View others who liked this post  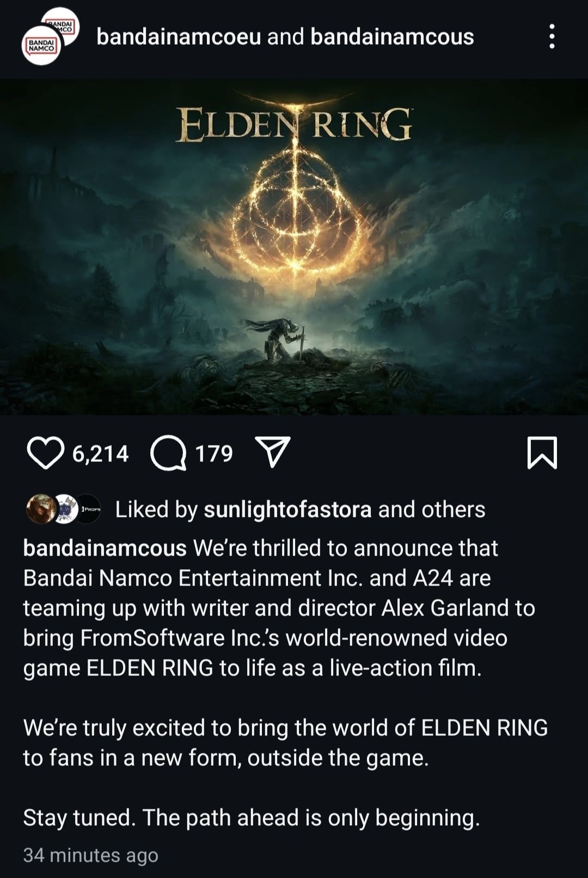point(431,510)
